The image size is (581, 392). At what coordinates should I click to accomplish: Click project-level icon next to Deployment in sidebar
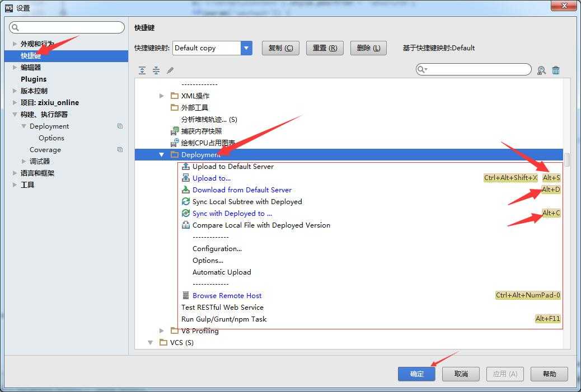(x=120, y=126)
